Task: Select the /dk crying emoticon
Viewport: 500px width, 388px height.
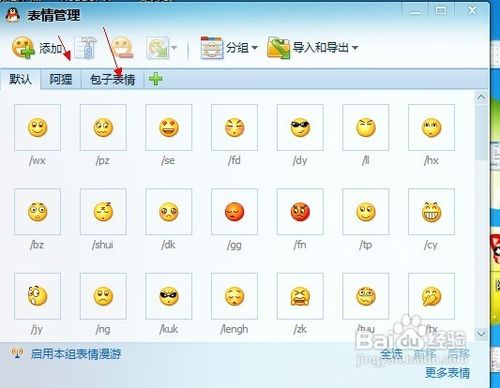Action: 169,212
